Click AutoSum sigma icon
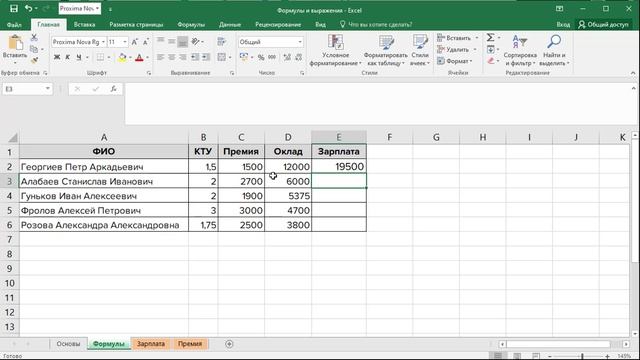Viewport: 640px width, 360px height. point(491,38)
